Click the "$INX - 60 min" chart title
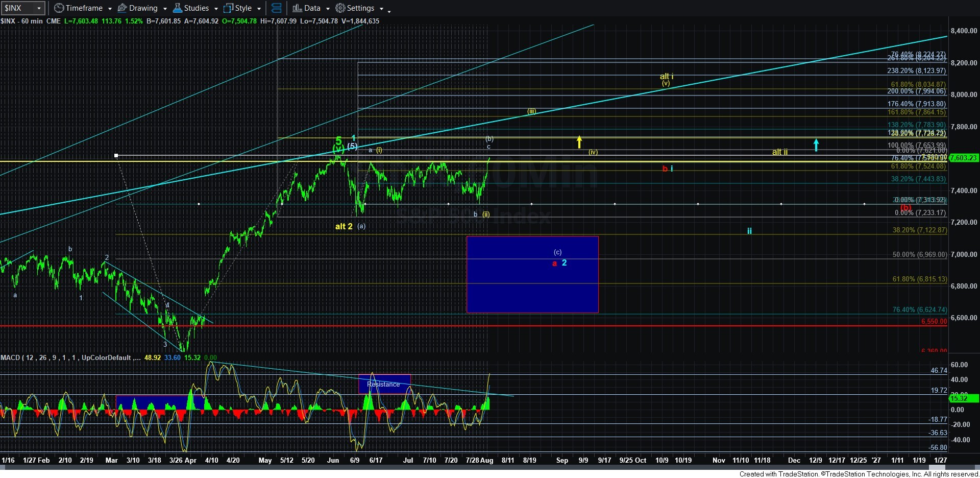Screen dimensions: 980x478 click(x=22, y=21)
